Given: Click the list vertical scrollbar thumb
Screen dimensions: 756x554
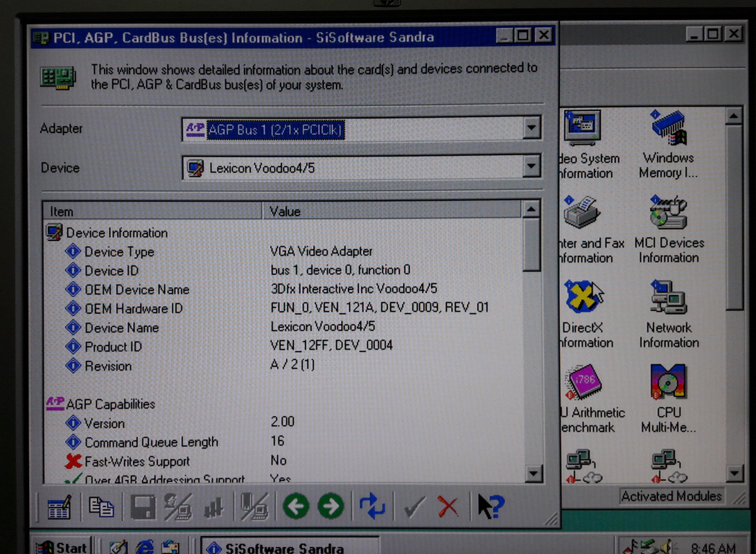Looking at the screenshot, I should pyautogui.click(x=531, y=244).
